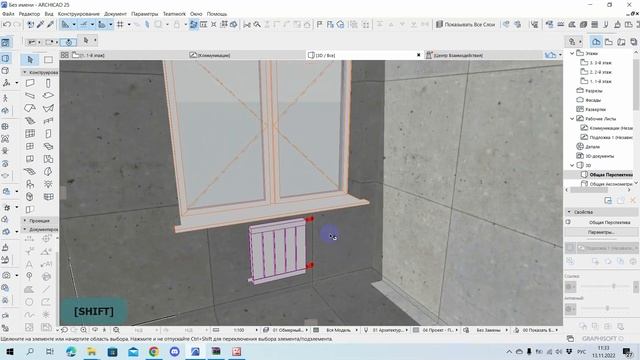Click the Undo arrow icon

pyautogui.click(x=7, y=24)
